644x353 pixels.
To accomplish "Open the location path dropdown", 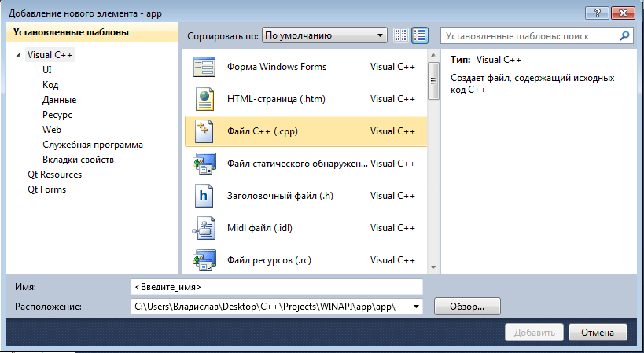I will coord(416,307).
